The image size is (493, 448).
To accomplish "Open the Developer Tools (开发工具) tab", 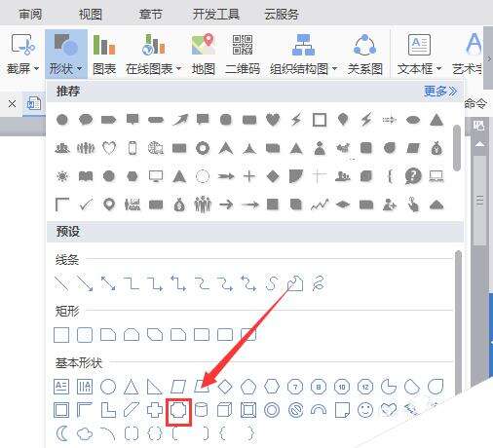I will point(216,15).
